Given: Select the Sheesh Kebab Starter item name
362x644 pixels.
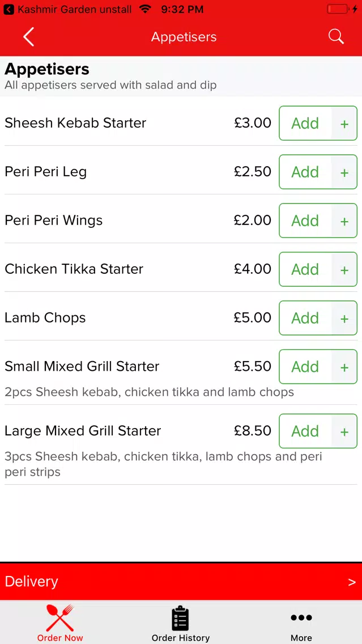Looking at the screenshot, I should [x=75, y=123].
